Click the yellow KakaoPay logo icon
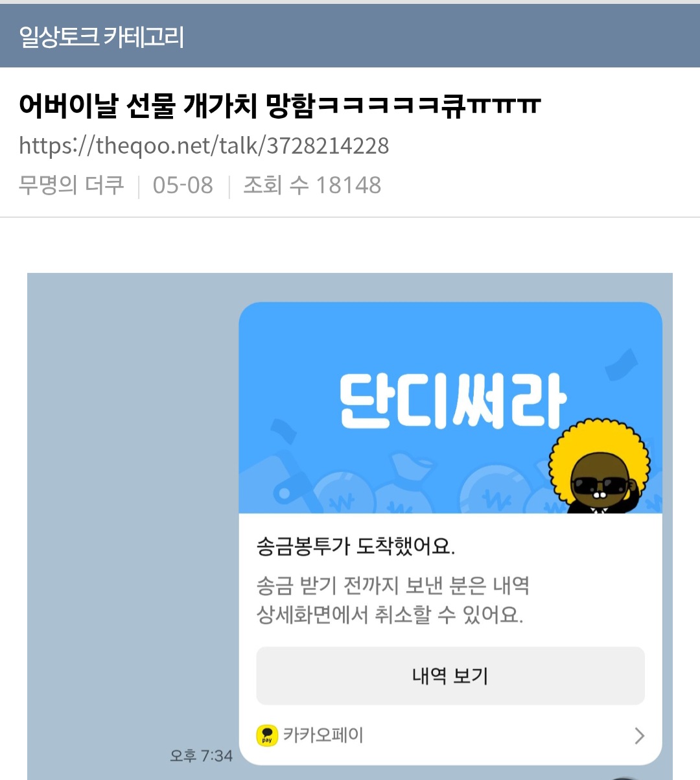 (267, 736)
